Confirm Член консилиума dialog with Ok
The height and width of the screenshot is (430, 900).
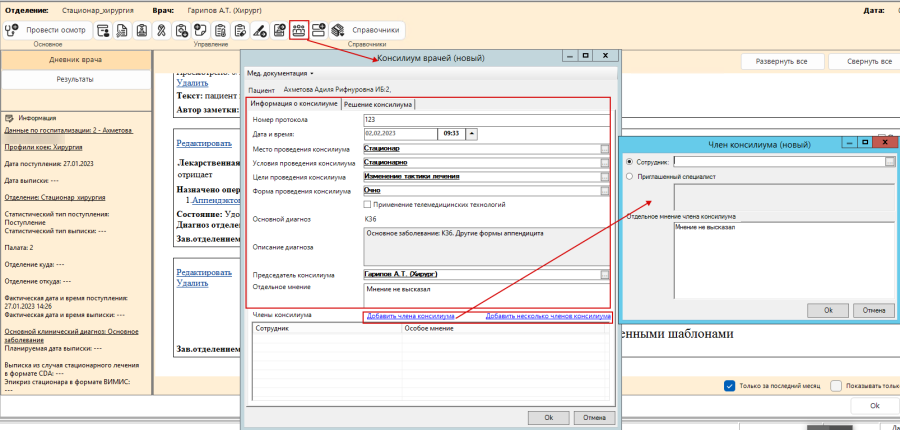(x=828, y=310)
